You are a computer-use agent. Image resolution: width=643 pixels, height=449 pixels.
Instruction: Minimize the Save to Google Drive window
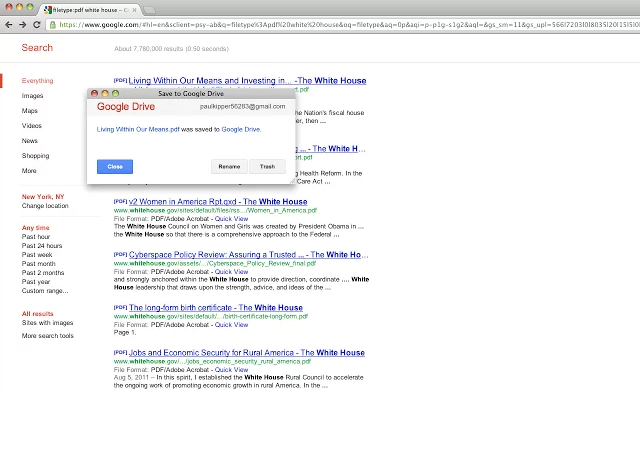[105, 93]
